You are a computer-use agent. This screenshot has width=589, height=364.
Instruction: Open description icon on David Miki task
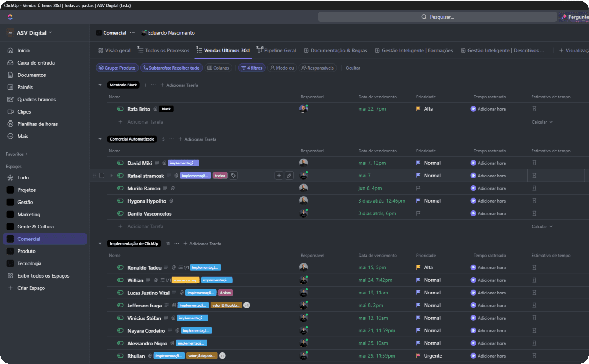[157, 163]
